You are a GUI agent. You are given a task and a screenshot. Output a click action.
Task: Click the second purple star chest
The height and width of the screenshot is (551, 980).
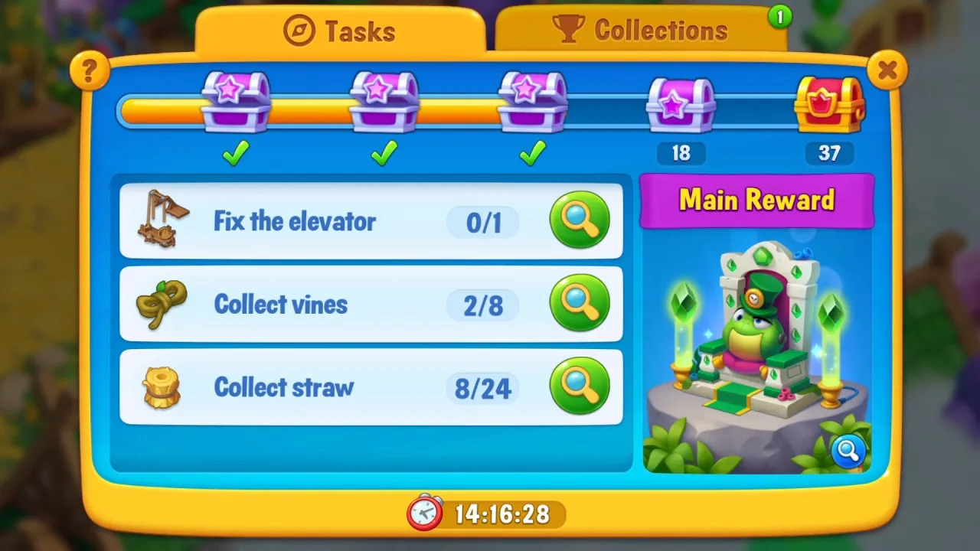[x=384, y=102]
